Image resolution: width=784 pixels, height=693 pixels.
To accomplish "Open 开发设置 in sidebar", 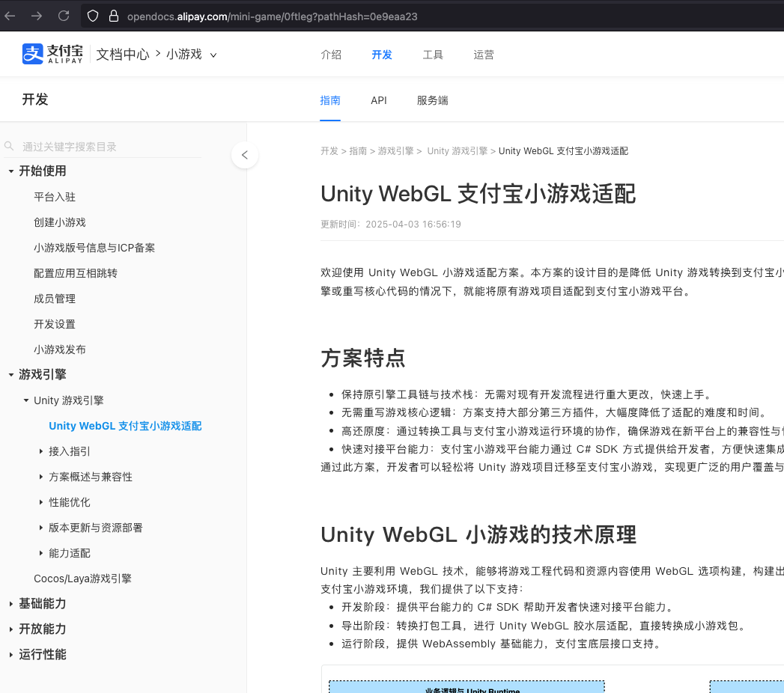I will pos(55,324).
